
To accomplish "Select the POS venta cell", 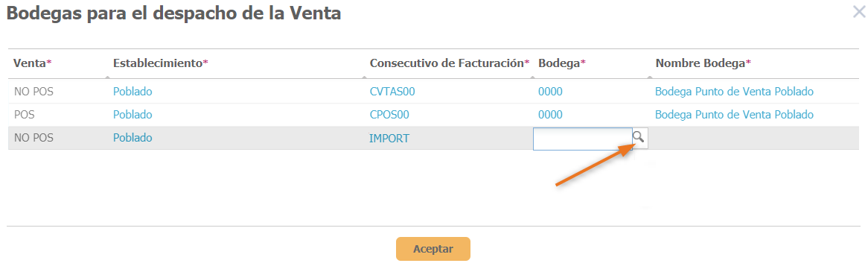I will (x=25, y=115).
